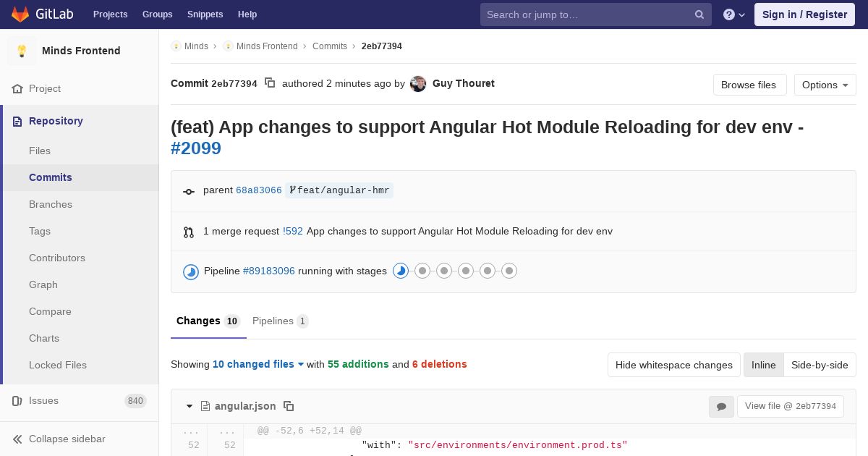Open Snippets in the navbar
Screen dimensions: 868x456
[x=205, y=14]
